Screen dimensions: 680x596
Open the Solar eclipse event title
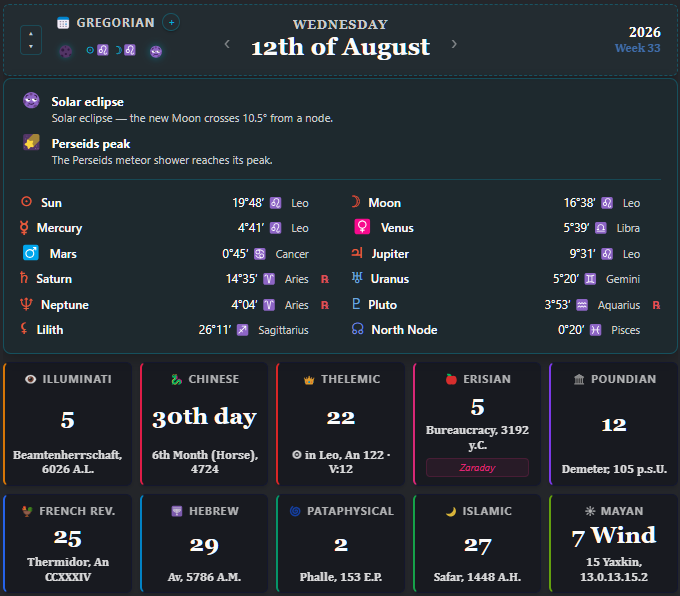click(88, 102)
